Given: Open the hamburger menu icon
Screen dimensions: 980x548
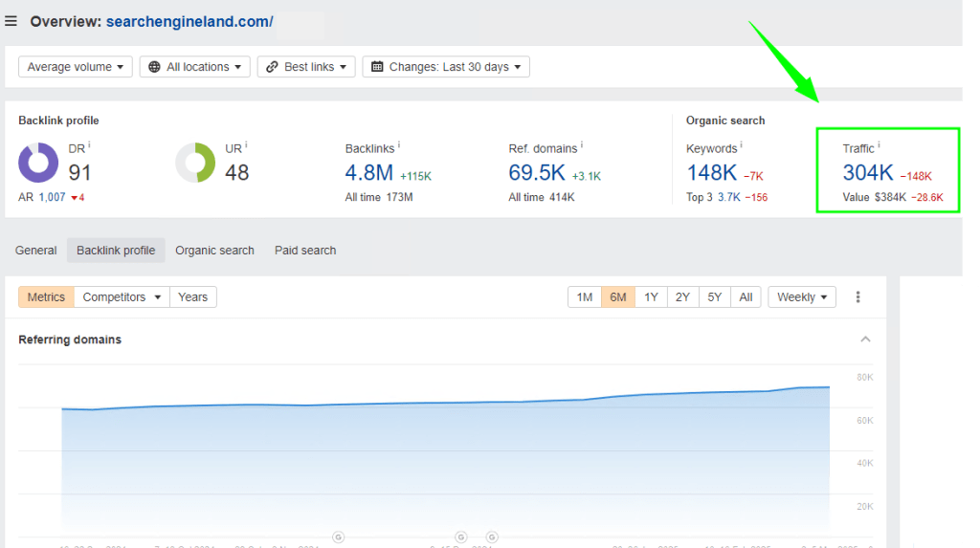Looking at the screenshot, I should (11, 21).
